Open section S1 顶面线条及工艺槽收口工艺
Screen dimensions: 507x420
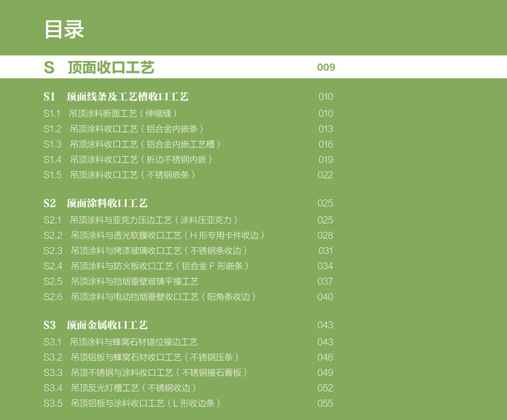pos(116,96)
